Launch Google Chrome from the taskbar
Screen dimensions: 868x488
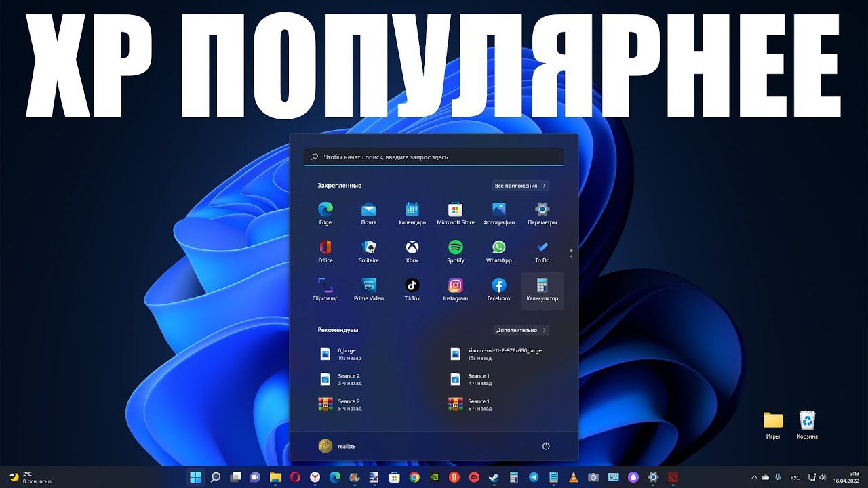[414, 477]
